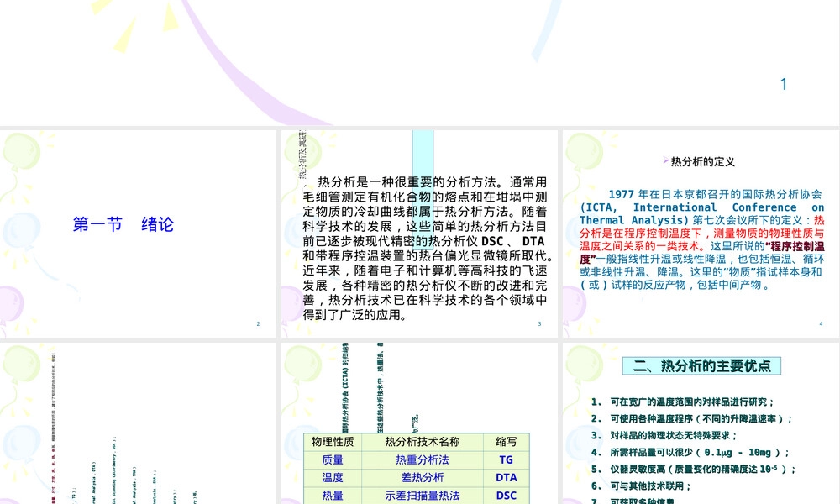This screenshot has width=840, height=504.
Task: Click the page number 1 on the top slide
Action: (783, 84)
